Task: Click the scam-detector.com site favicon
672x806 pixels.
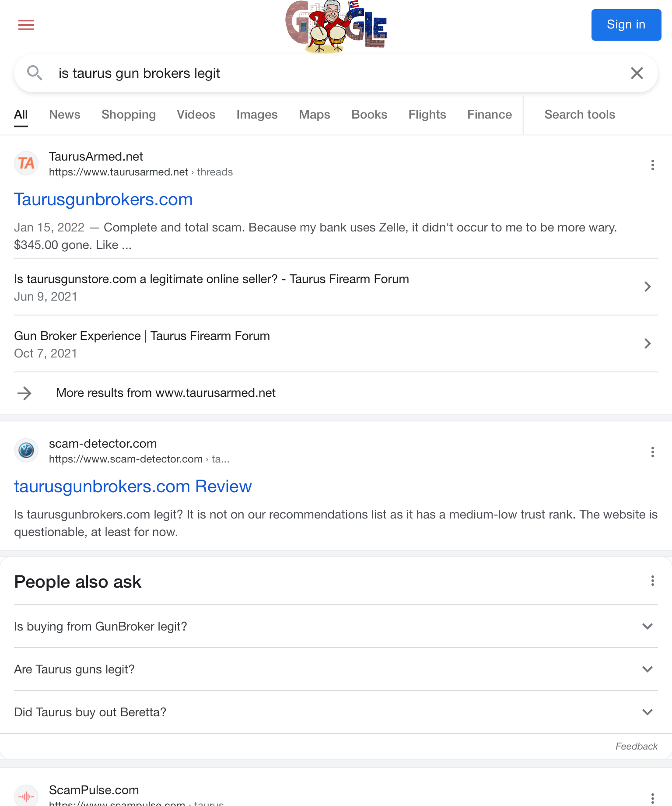Action: click(x=26, y=450)
